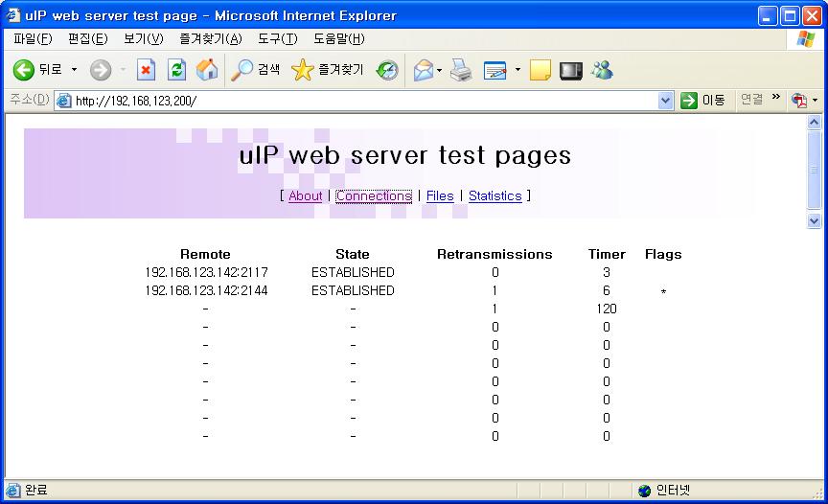
Task: Open the 편집(E) Edit menu
Action: [x=87, y=39]
